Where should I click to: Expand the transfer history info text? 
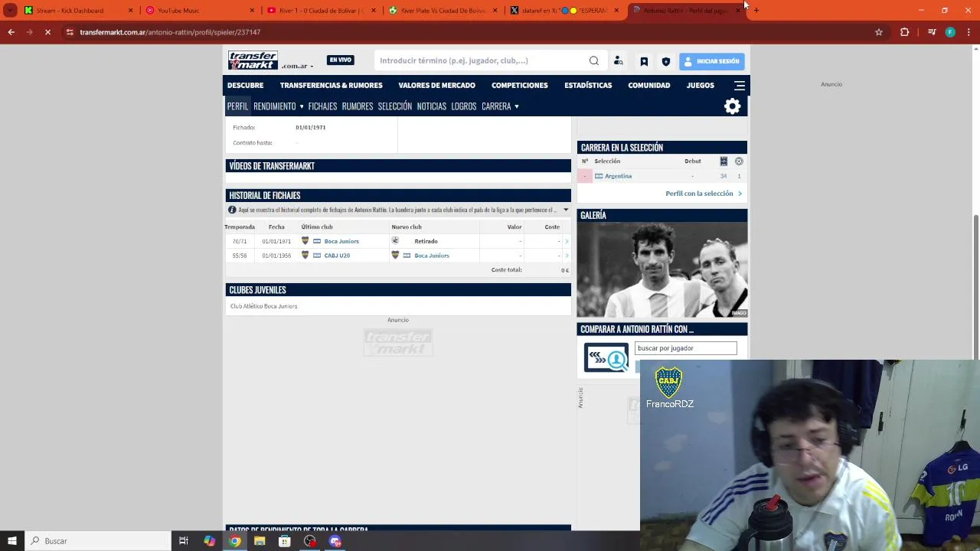point(566,210)
